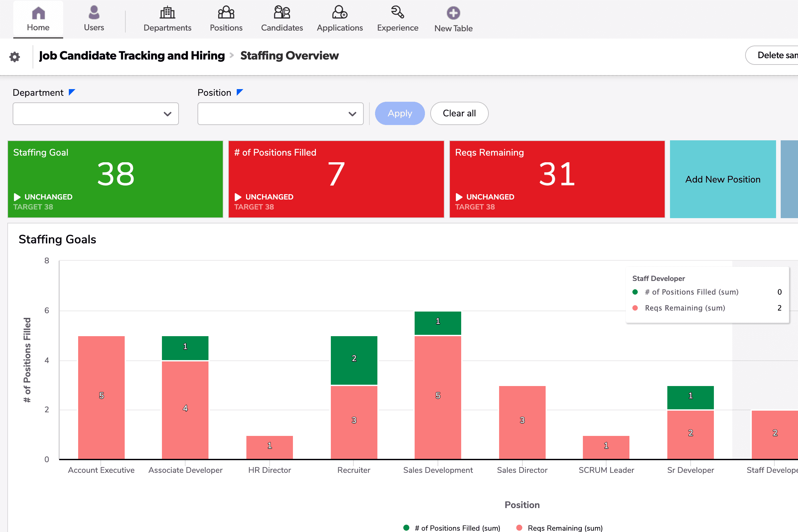Open the Departments table
The width and height of the screenshot is (798, 532).
point(167,19)
